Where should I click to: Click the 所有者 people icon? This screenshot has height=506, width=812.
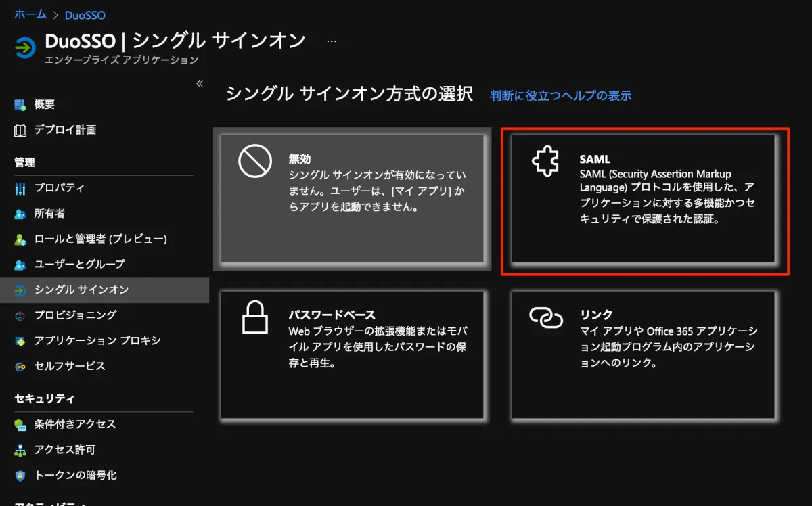coord(20,214)
